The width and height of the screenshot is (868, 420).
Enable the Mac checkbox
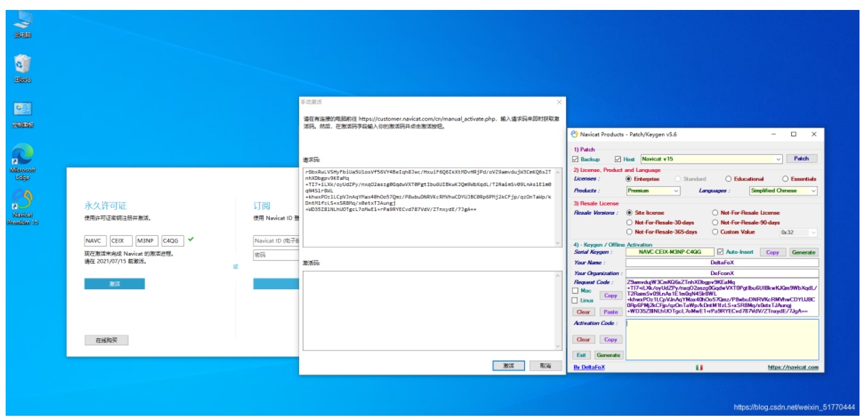click(x=576, y=290)
